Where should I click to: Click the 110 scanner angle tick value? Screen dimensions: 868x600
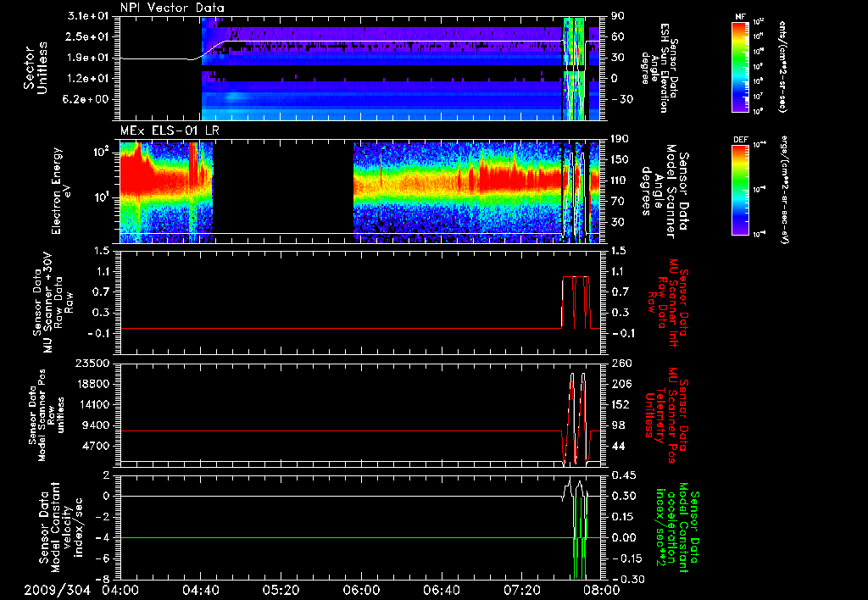(620, 181)
